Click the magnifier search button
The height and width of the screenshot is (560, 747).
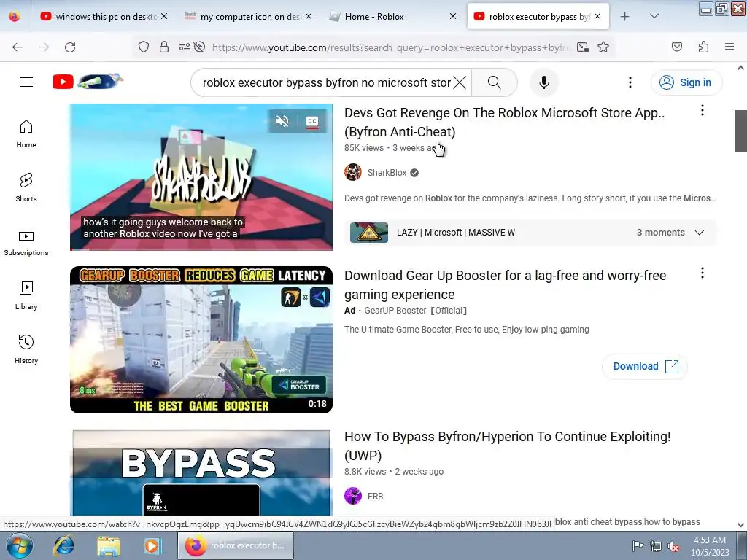pos(495,82)
